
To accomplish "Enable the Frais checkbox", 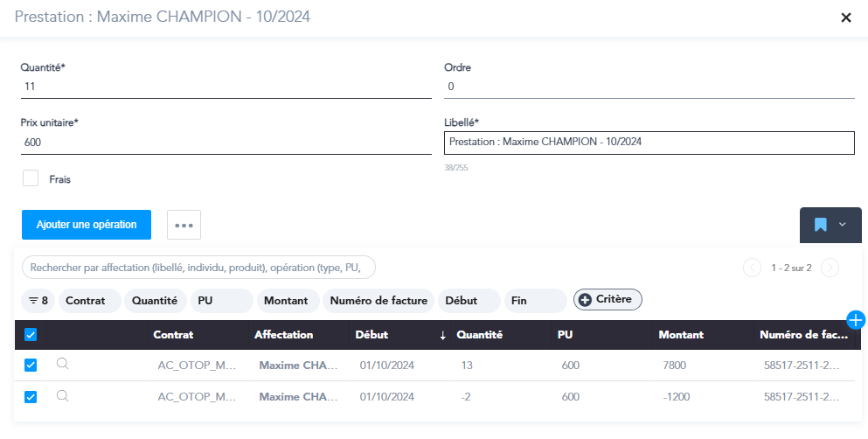I will coord(31,178).
